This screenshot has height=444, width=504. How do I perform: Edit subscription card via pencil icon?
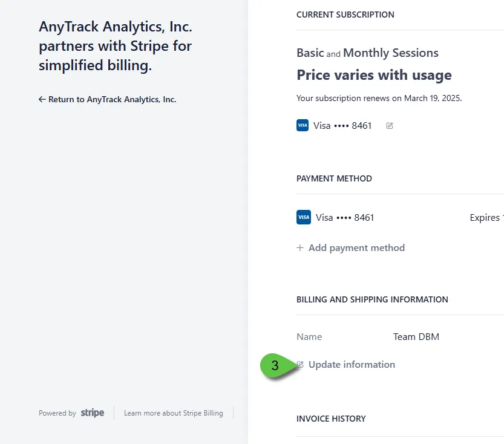pos(390,126)
